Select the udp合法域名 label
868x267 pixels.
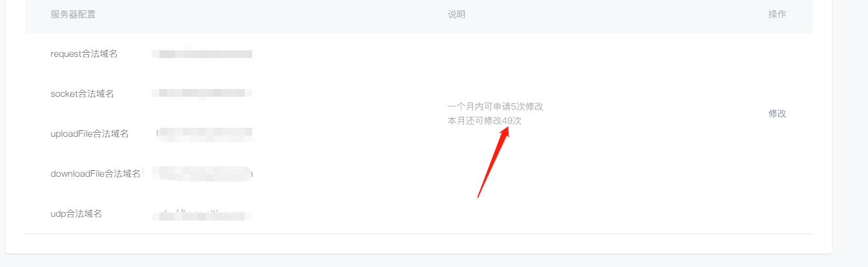(x=76, y=214)
